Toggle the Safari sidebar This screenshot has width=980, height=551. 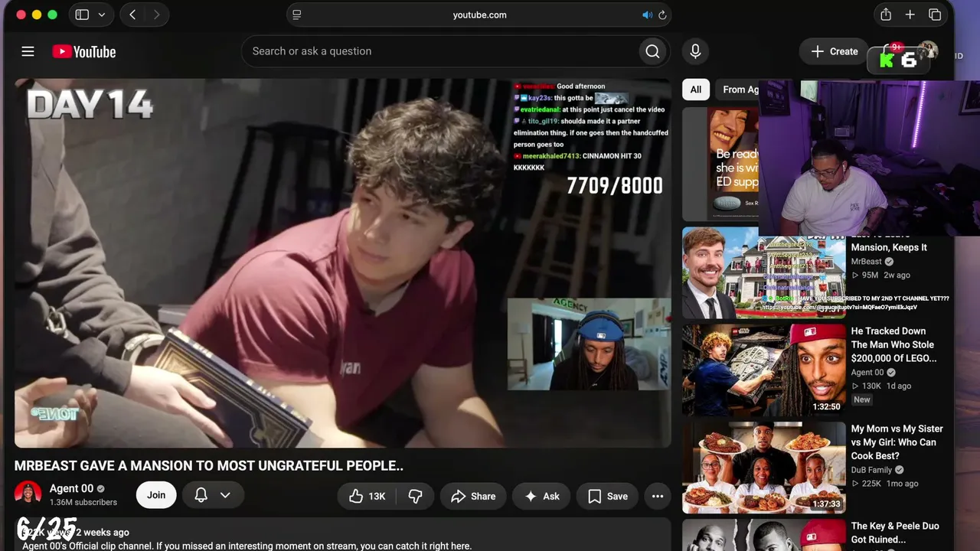tap(82, 15)
